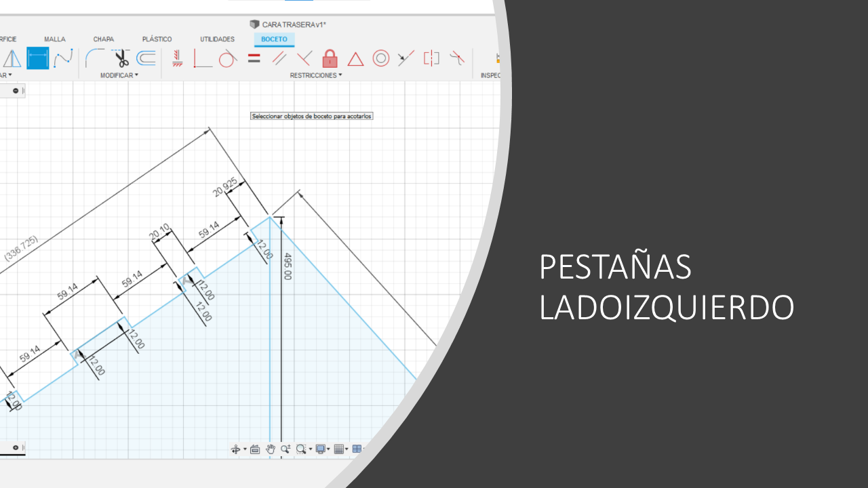Select the Offset tool

pos(146,58)
